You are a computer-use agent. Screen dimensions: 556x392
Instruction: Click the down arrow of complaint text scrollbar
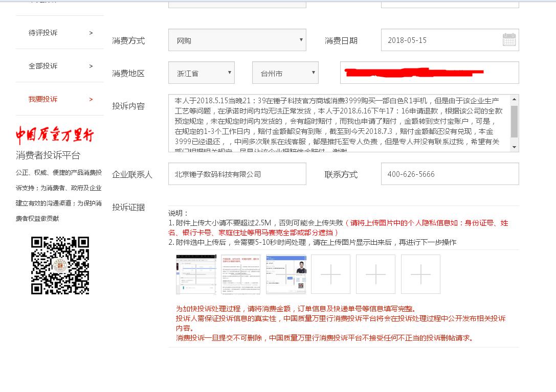514,147
